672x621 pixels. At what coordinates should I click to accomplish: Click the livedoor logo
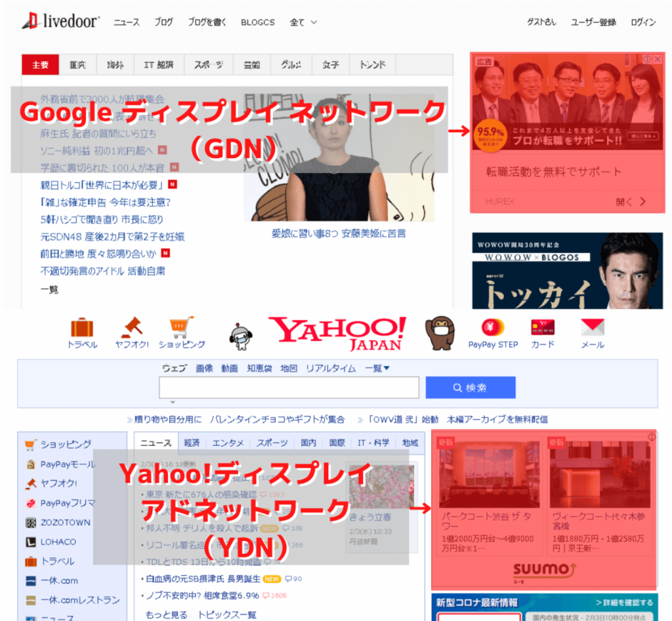coord(61,20)
